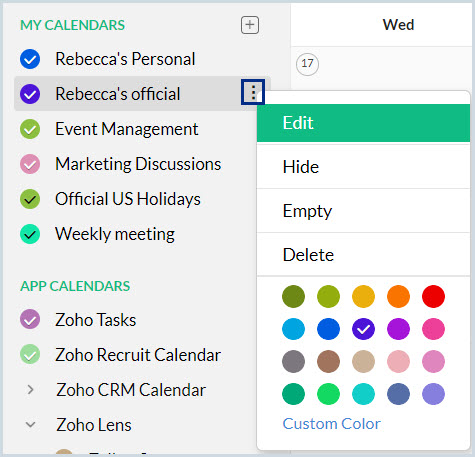Select Edit from the context menu
This screenshot has width=475, height=457.
(363, 123)
